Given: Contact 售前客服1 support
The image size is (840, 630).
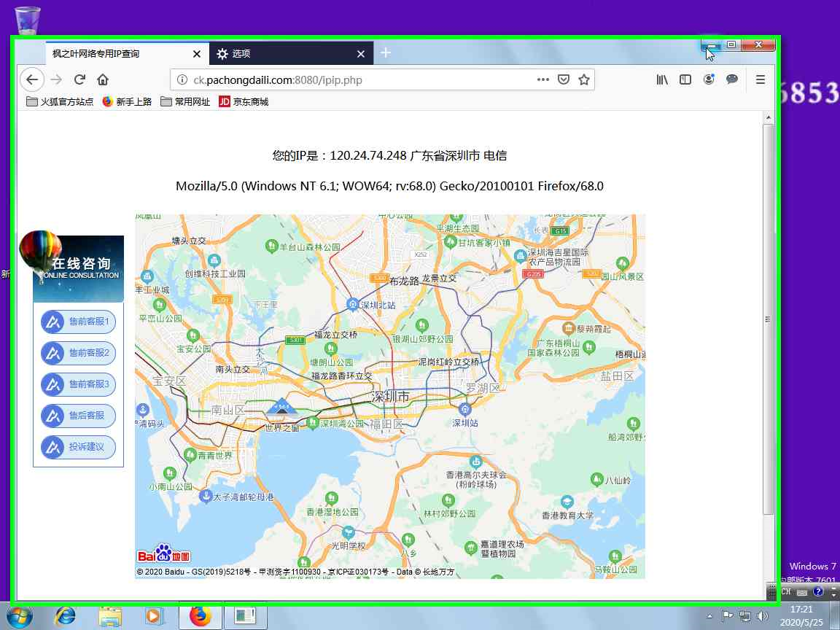Looking at the screenshot, I should (78, 322).
